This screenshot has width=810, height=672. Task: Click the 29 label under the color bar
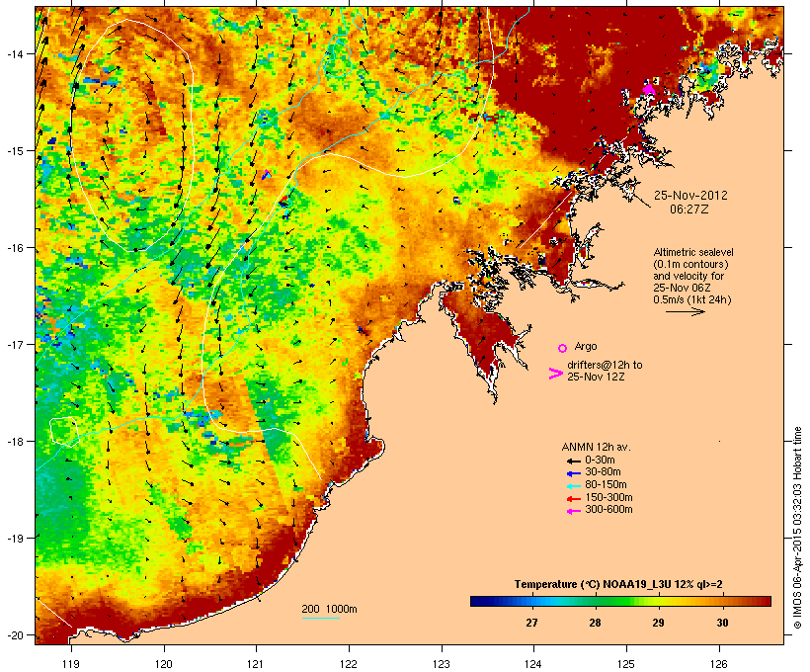pos(658,623)
